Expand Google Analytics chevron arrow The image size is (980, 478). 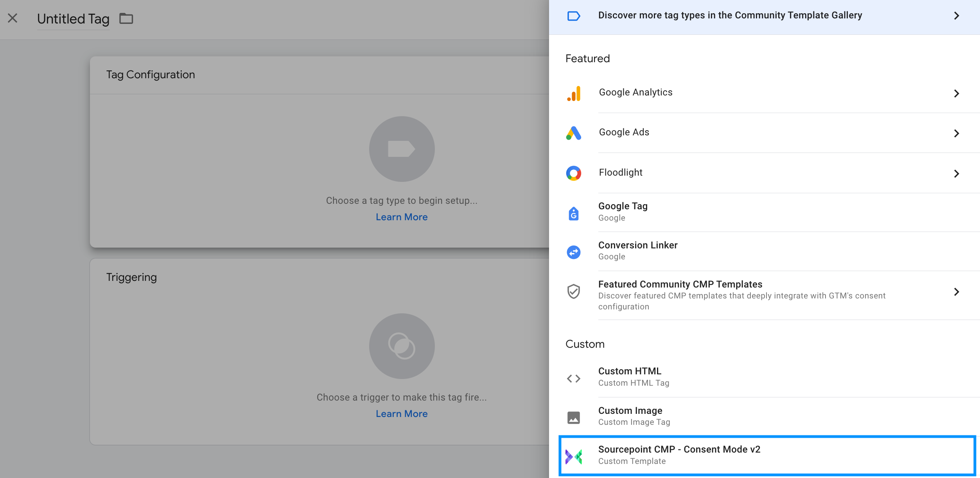(x=957, y=93)
